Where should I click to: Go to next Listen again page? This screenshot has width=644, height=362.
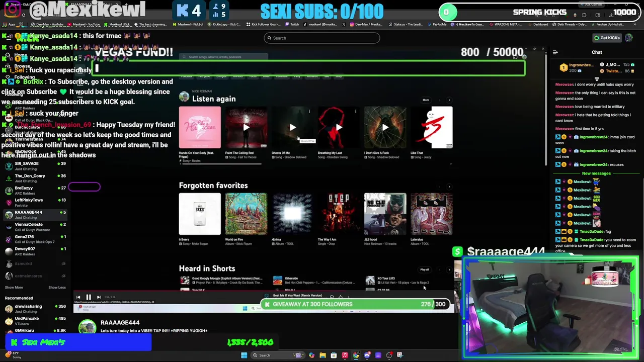click(x=449, y=100)
